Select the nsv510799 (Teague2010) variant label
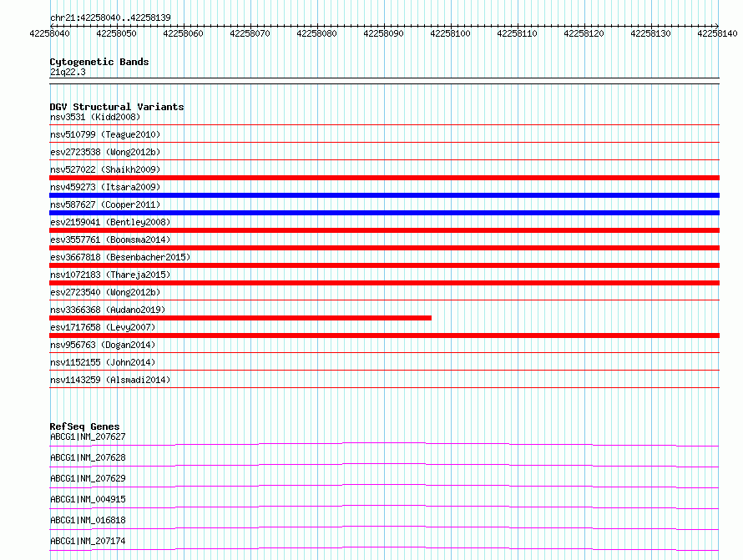This screenshot has height=560, width=743. click(105, 134)
